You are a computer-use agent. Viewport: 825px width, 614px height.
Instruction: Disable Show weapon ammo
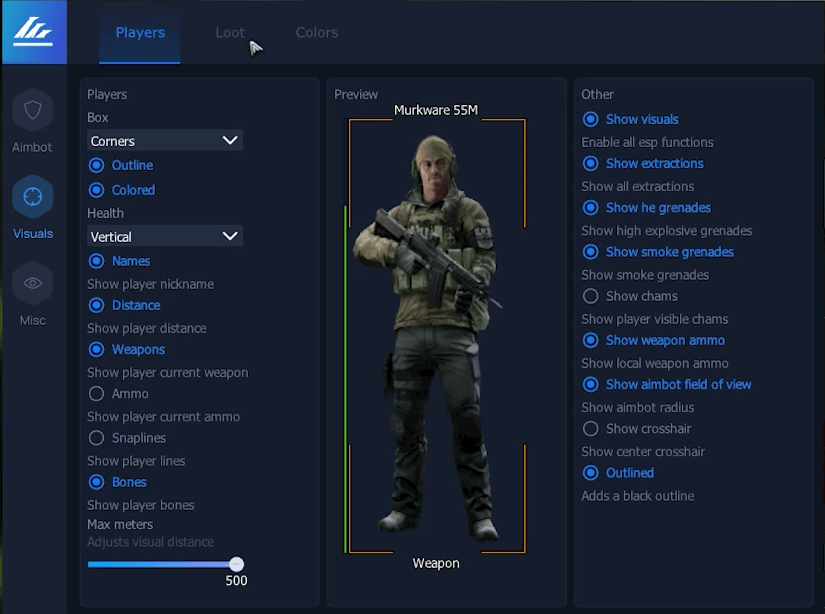click(591, 341)
